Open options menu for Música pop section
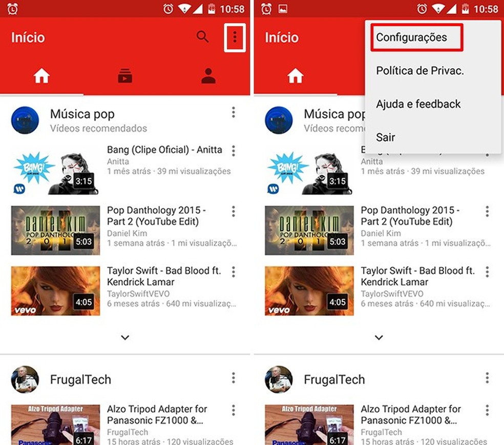 tap(233, 112)
